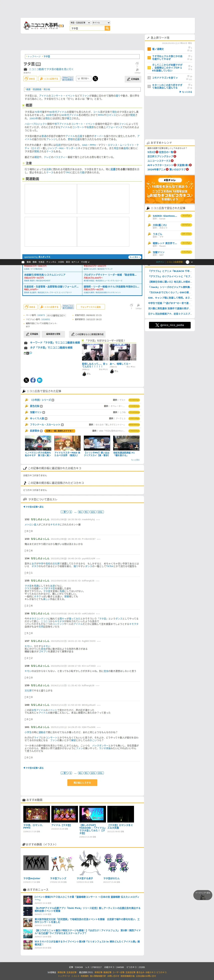Click the orange 掲示板にレスする button
Image resolution: width=214 pixels, height=980 pixels.
[82, 783]
